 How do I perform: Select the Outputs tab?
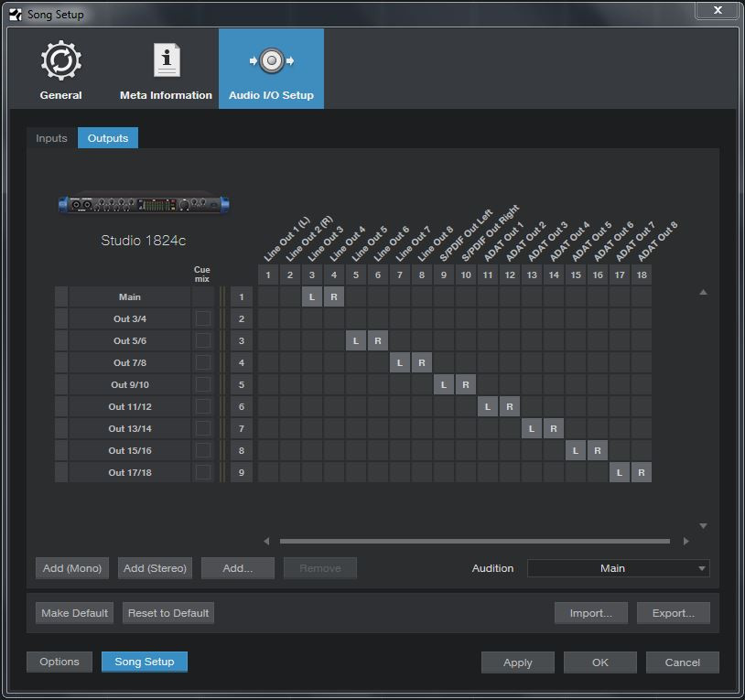click(108, 138)
